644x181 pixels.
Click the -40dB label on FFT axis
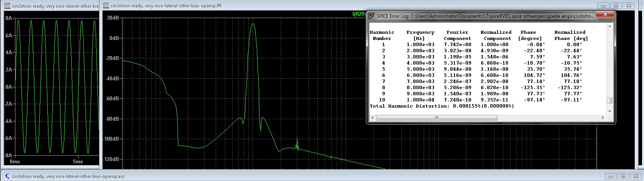[112, 78]
